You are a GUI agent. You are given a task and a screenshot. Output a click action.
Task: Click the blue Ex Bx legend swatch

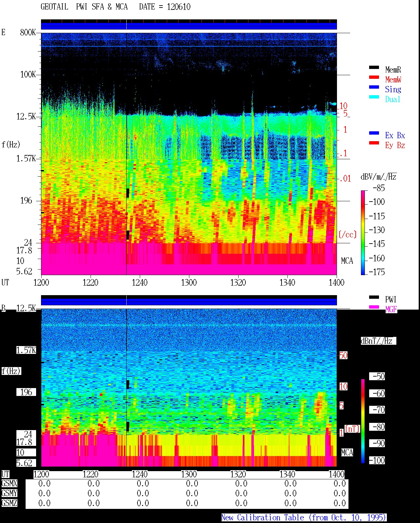coord(374,133)
